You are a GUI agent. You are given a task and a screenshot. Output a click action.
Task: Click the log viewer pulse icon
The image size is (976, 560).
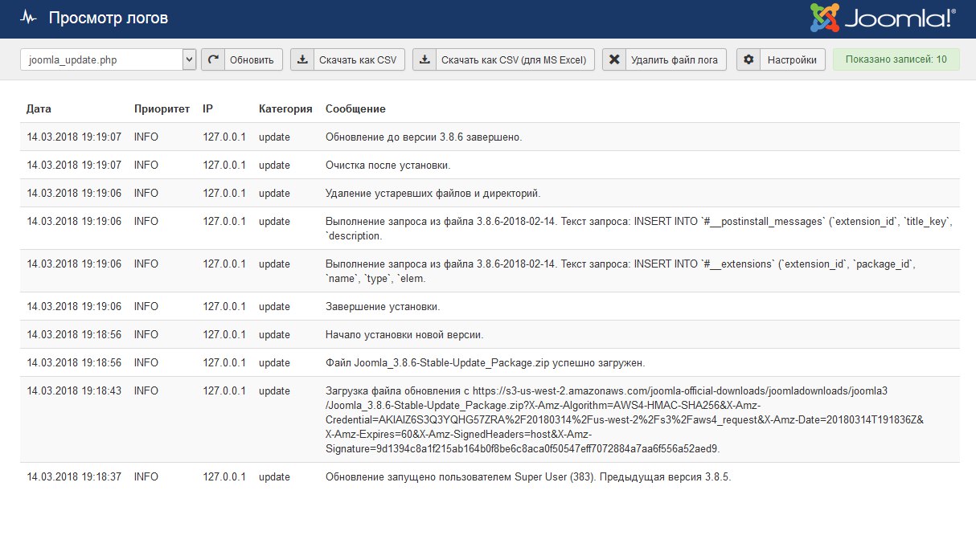pyautogui.click(x=28, y=18)
